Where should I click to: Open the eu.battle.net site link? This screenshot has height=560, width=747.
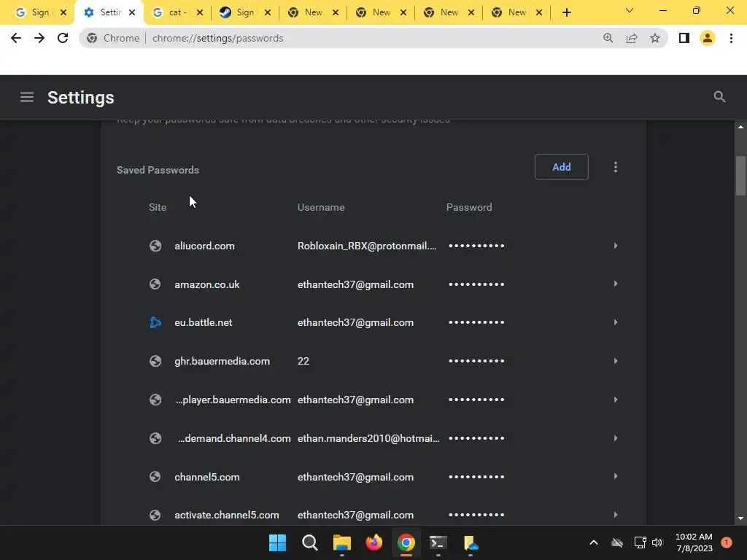pos(204,322)
